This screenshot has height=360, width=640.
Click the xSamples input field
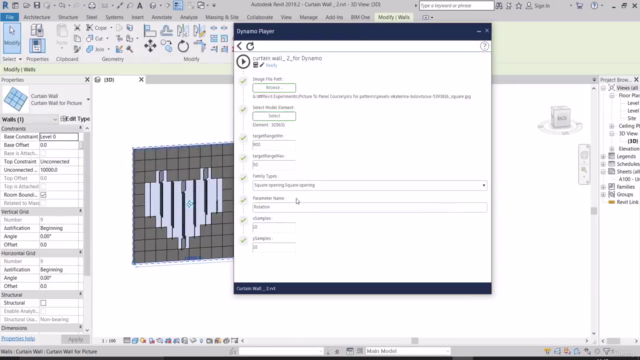[273, 227]
